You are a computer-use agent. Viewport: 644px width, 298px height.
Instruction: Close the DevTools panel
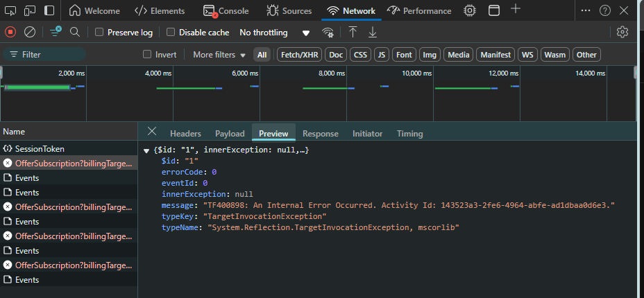click(624, 10)
